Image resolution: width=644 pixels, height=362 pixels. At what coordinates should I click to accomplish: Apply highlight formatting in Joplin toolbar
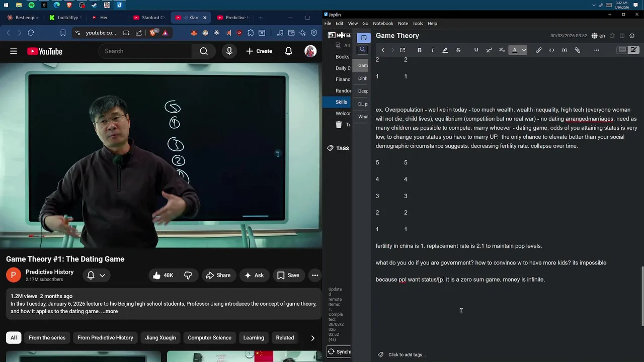tap(445, 50)
